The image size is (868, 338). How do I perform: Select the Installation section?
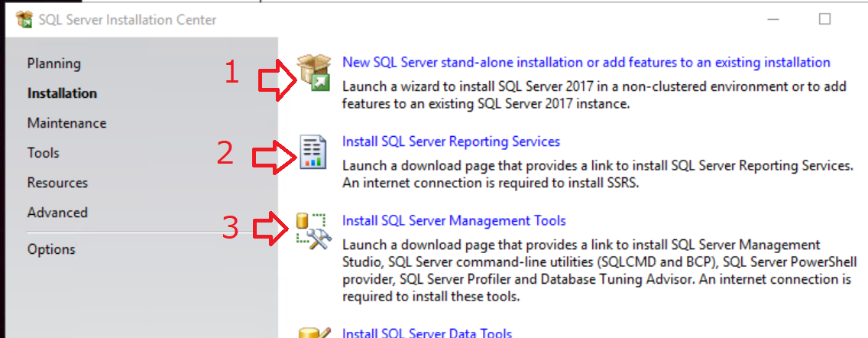(x=62, y=93)
